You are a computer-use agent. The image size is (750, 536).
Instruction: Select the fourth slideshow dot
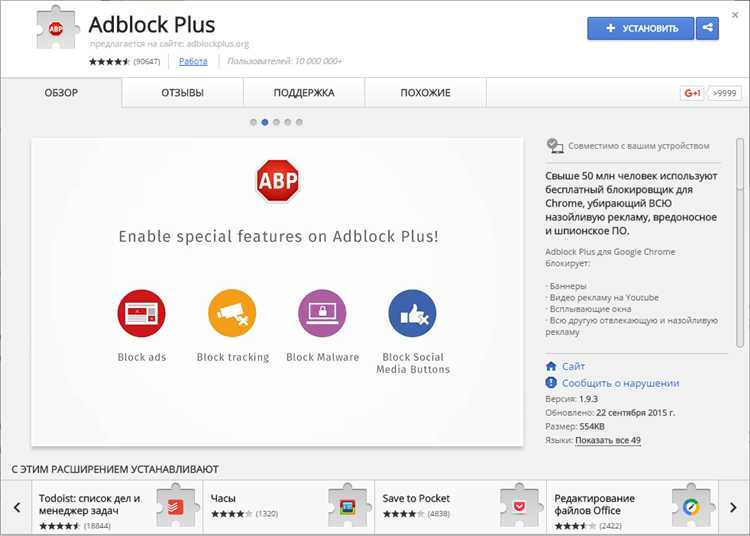click(x=287, y=122)
